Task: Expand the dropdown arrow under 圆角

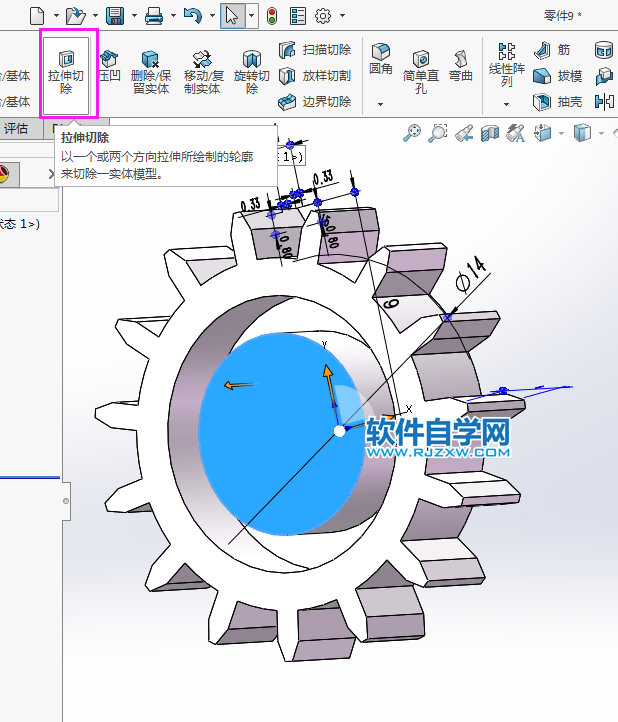Action: pyautogui.click(x=380, y=105)
